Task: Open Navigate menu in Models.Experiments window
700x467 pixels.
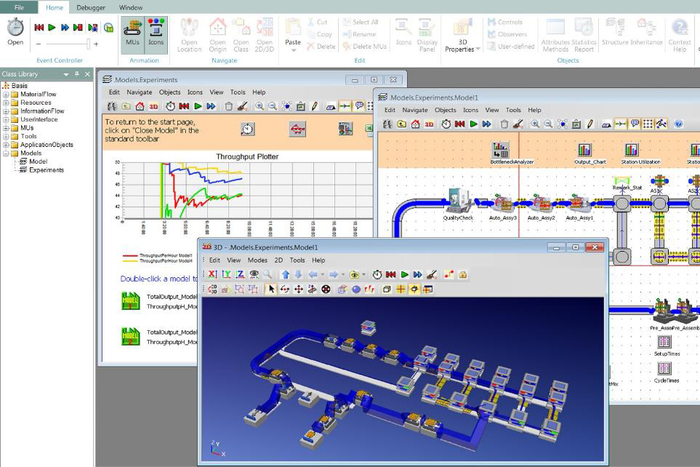Action: pyautogui.click(x=139, y=92)
